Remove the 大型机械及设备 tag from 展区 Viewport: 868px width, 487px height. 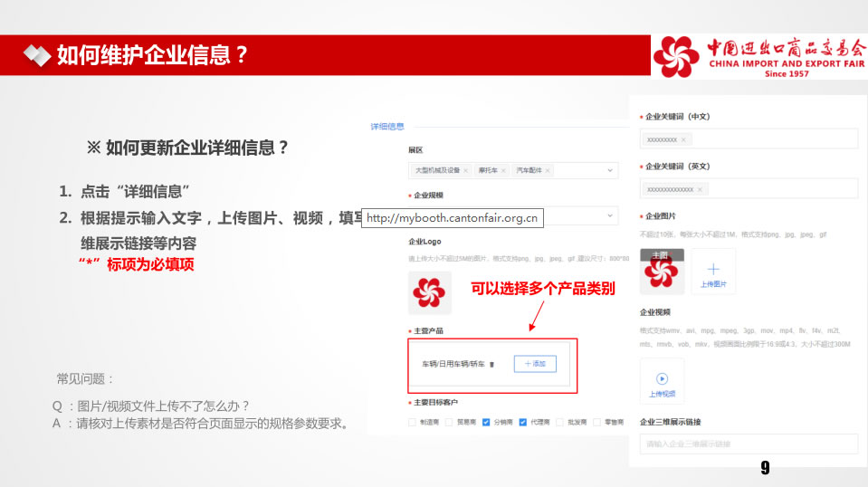(465, 170)
